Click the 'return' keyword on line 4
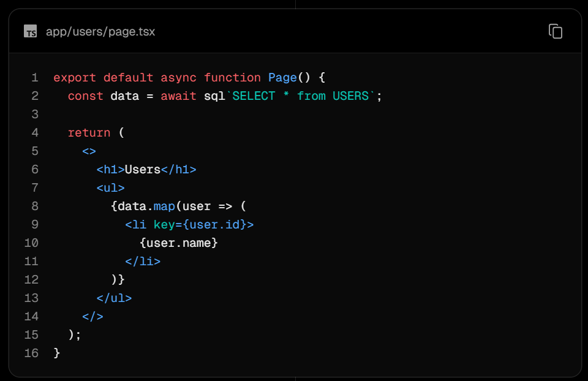The width and height of the screenshot is (588, 381). click(x=89, y=133)
